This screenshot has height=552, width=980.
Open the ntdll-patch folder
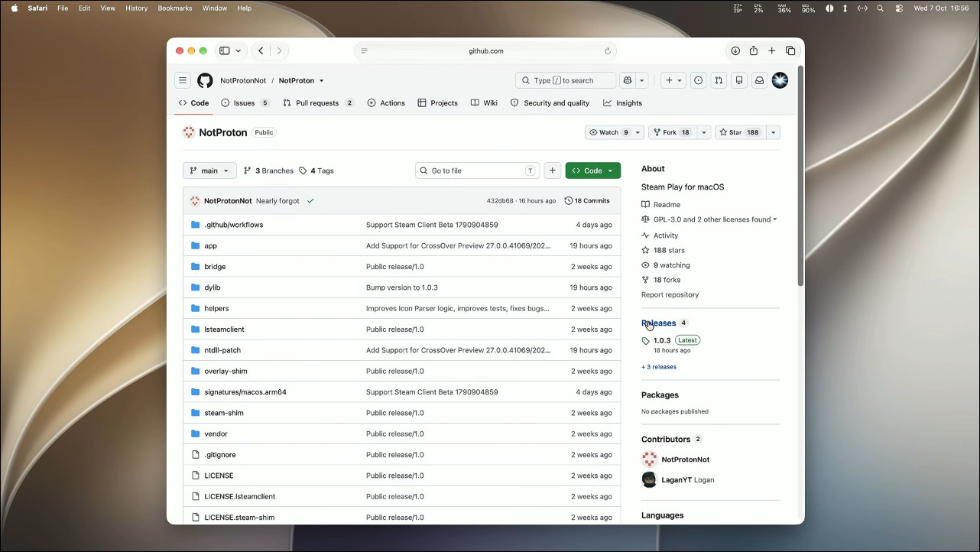pos(224,350)
